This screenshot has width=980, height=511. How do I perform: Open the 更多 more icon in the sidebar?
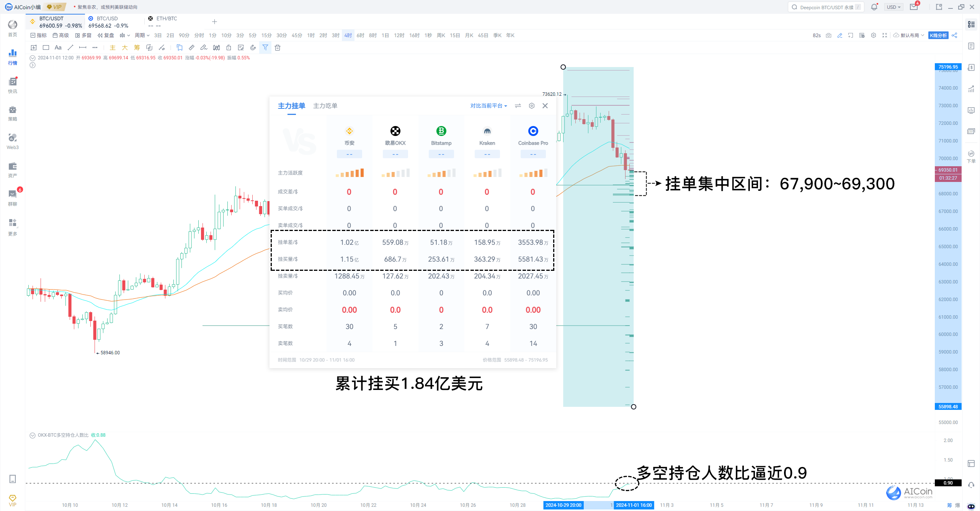(x=13, y=227)
